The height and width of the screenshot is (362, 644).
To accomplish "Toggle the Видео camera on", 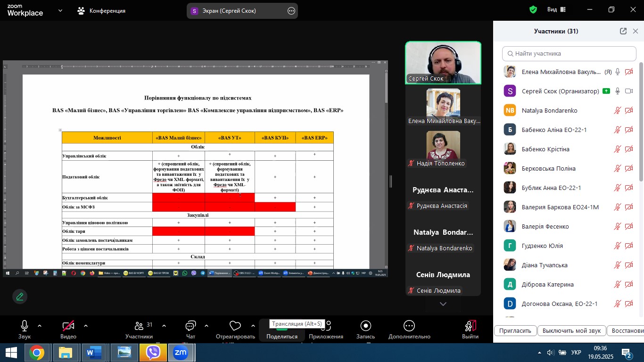I will click(x=68, y=330).
